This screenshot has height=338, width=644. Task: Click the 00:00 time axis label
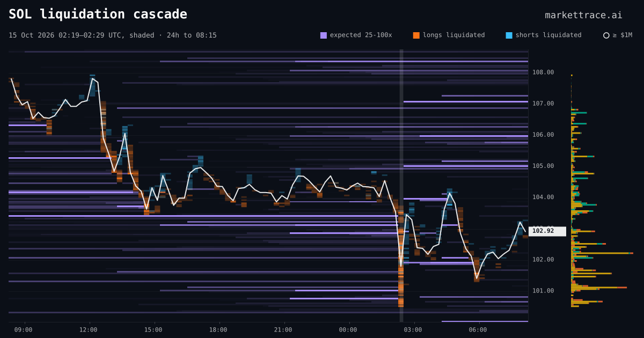click(348, 330)
